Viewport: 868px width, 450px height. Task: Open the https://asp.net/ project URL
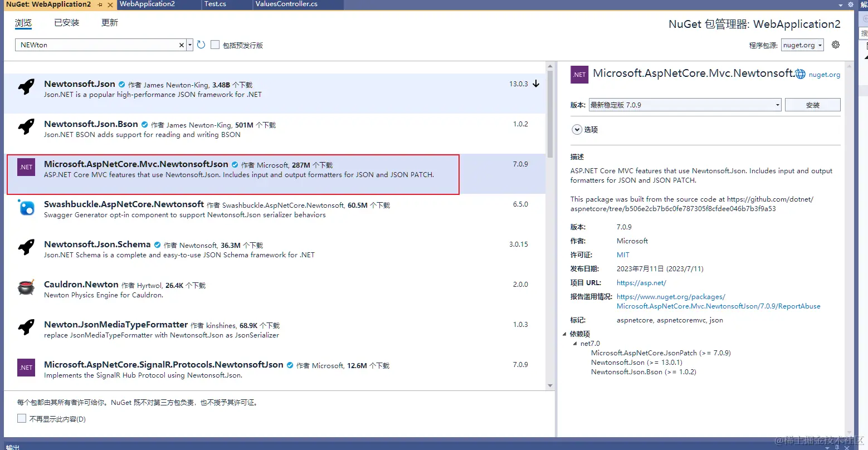(641, 283)
